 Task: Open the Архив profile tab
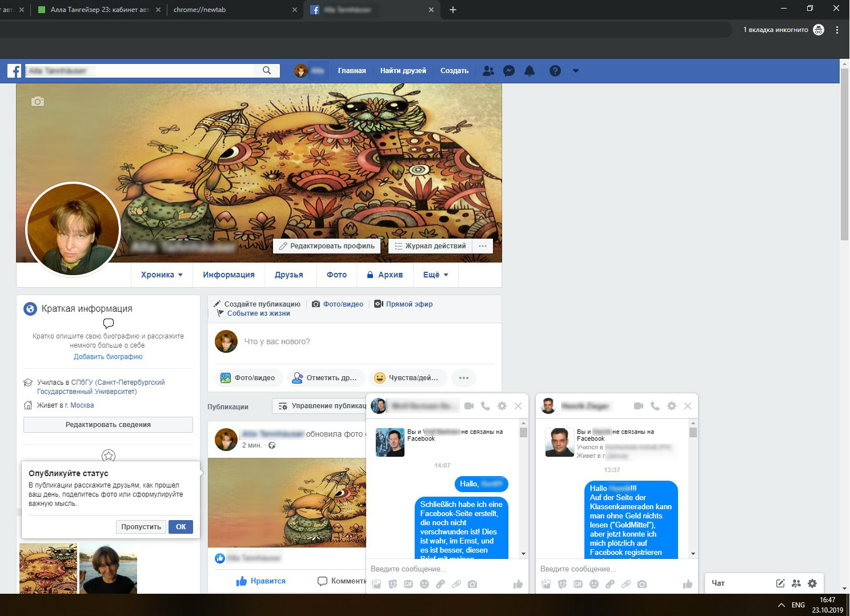(385, 275)
